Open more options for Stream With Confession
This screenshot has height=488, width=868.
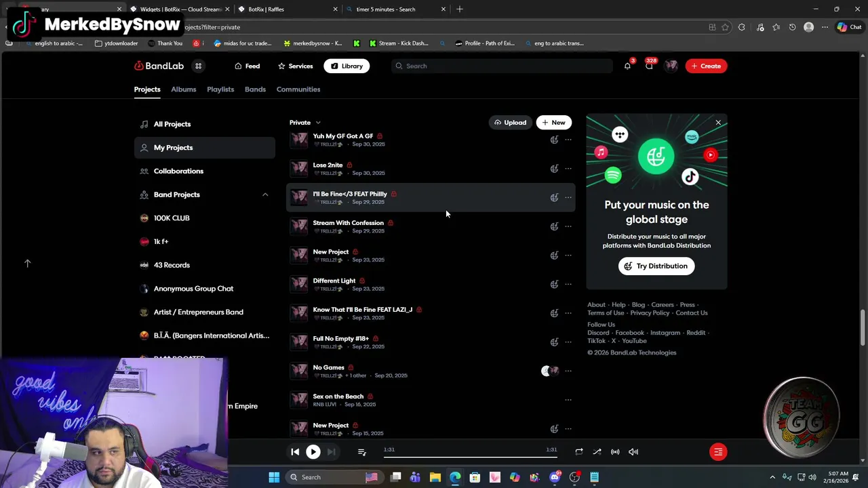[x=568, y=226]
